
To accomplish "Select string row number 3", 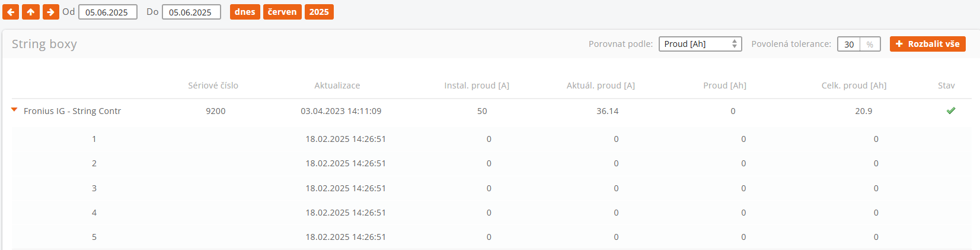I will (94, 188).
